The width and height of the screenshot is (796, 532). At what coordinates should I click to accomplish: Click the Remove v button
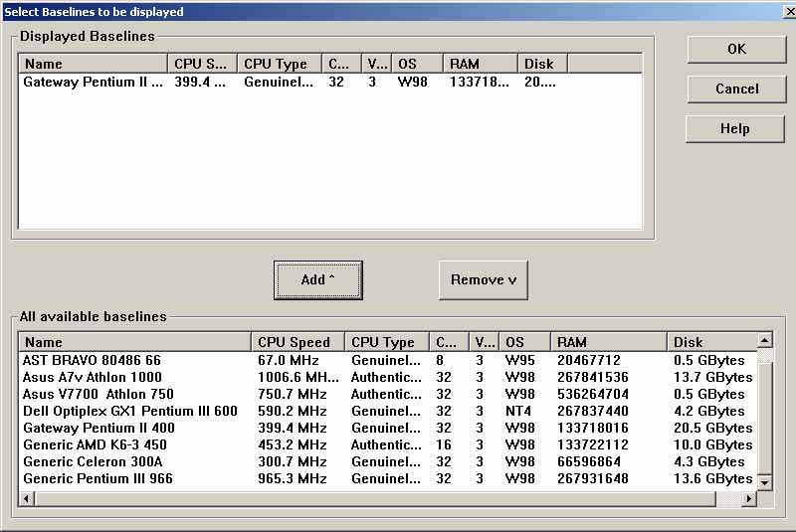[483, 279]
